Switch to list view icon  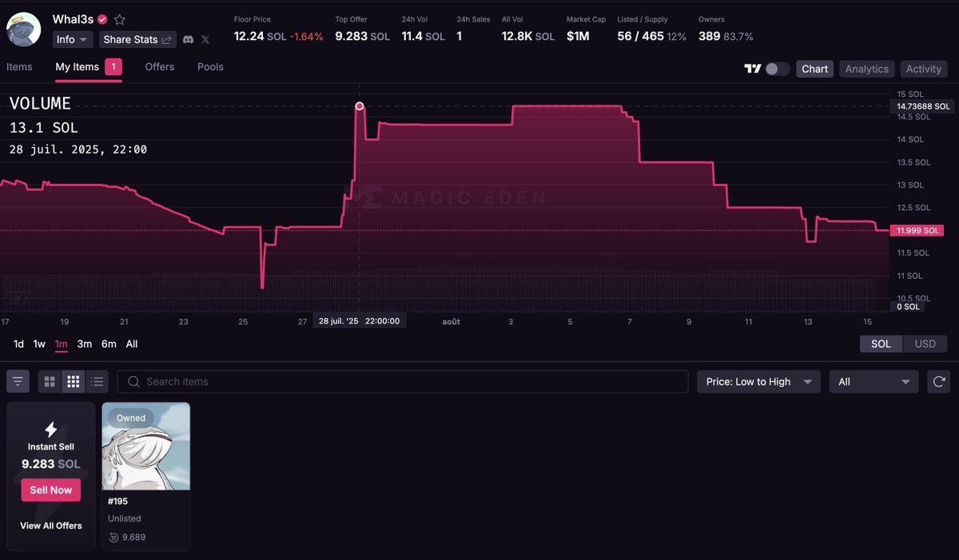coord(97,382)
